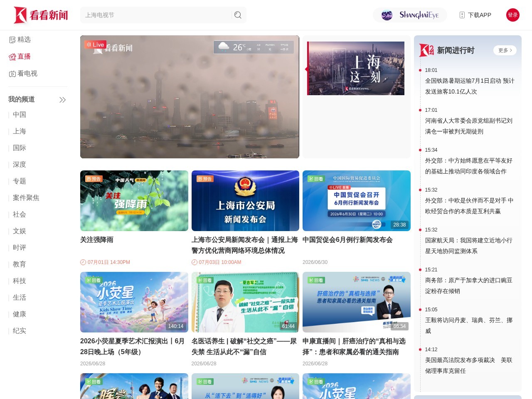
Task: Open 更多 in 新闻进行时 panel
Action: pos(505,50)
